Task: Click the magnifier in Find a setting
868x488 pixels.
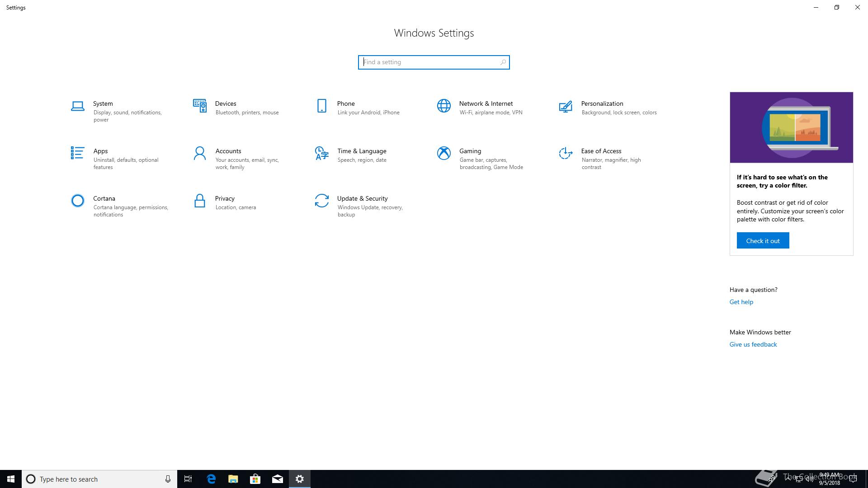Action: (503, 62)
